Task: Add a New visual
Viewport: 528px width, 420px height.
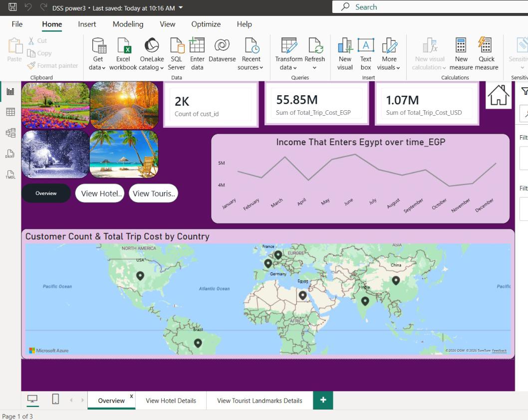Action: (345, 54)
